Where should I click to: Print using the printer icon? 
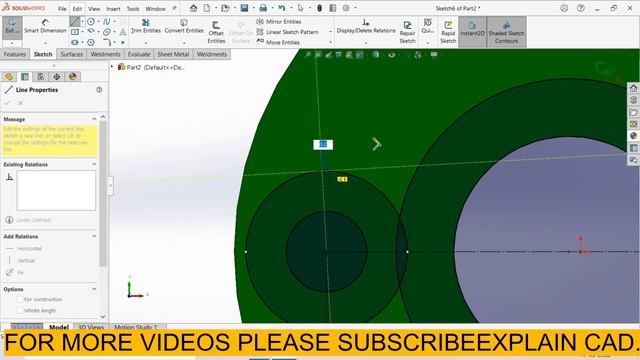[263, 8]
